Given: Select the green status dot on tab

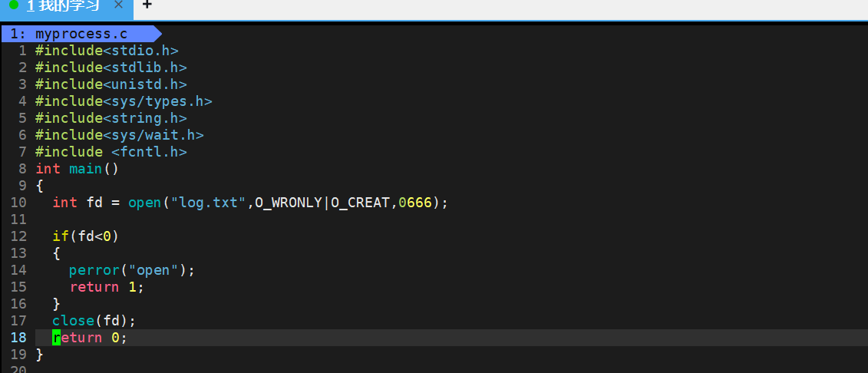Looking at the screenshot, I should coord(14,5).
